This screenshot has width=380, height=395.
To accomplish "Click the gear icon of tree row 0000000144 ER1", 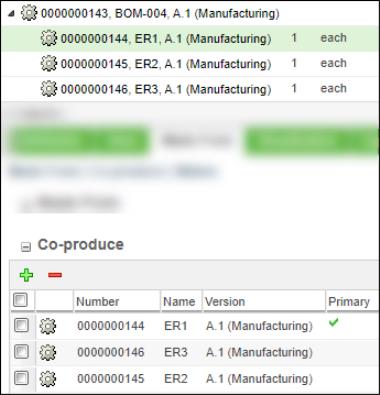I will pos(49,38).
